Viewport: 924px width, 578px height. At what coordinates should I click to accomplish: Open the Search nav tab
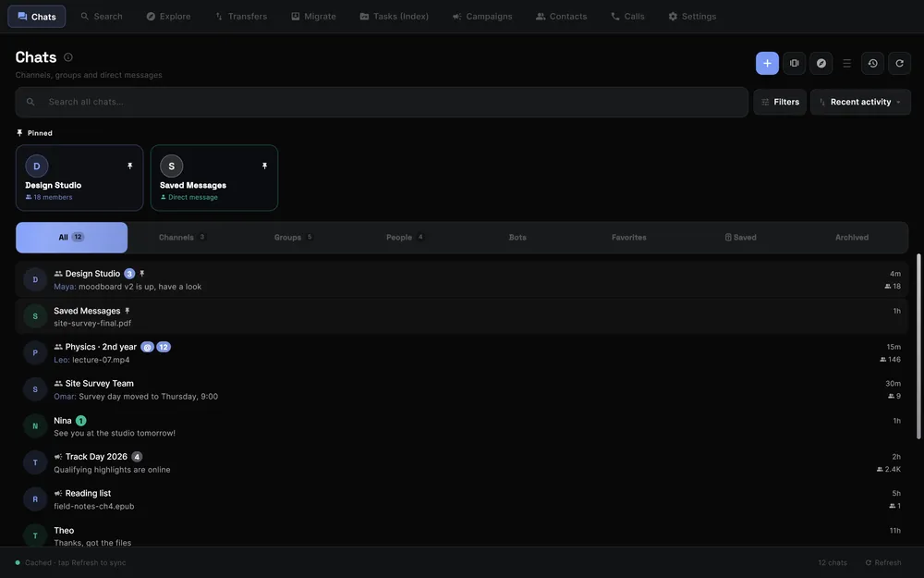coord(102,17)
